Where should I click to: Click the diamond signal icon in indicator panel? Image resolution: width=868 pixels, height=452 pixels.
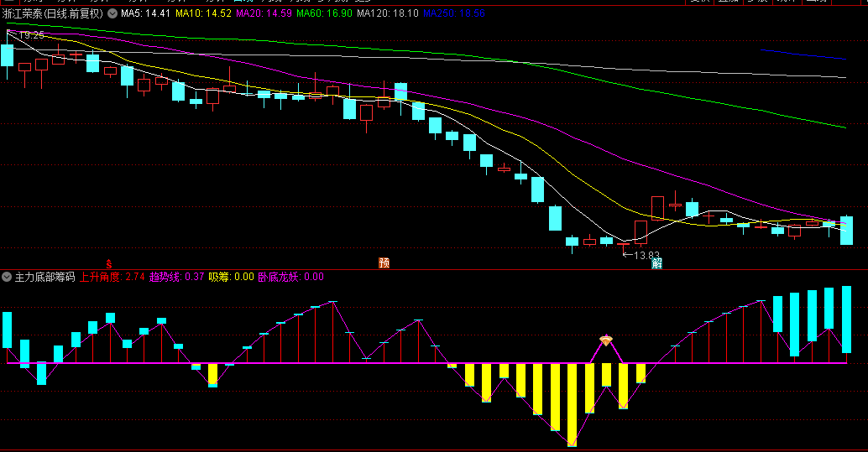click(x=606, y=340)
